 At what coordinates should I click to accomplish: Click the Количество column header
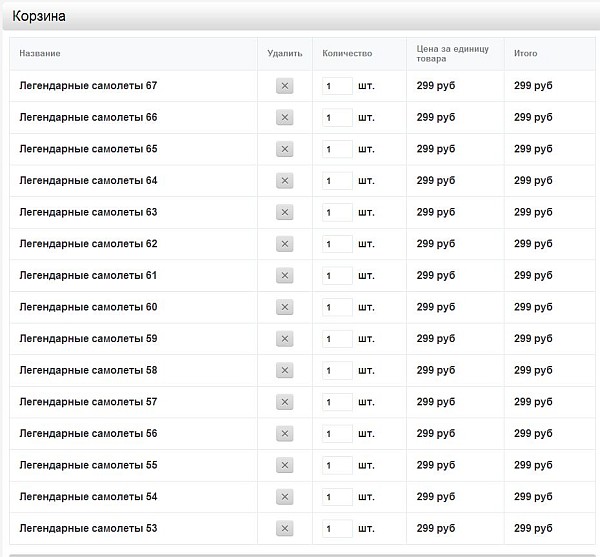click(x=346, y=53)
